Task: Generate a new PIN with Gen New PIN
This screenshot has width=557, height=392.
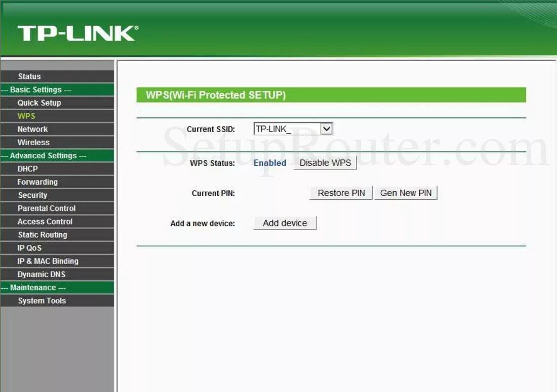Action: (x=406, y=193)
